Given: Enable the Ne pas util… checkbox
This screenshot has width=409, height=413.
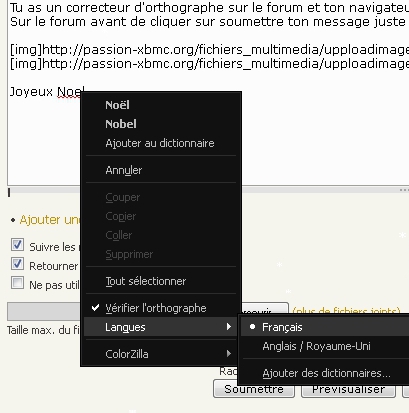Looking at the screenshot, I should (17, 283).
